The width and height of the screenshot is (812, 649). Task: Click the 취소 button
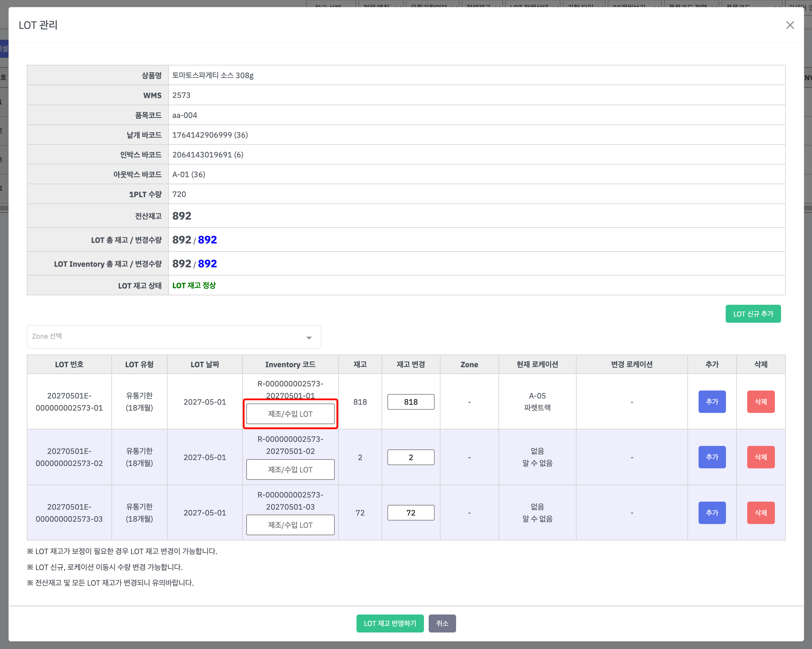point(442,623)
